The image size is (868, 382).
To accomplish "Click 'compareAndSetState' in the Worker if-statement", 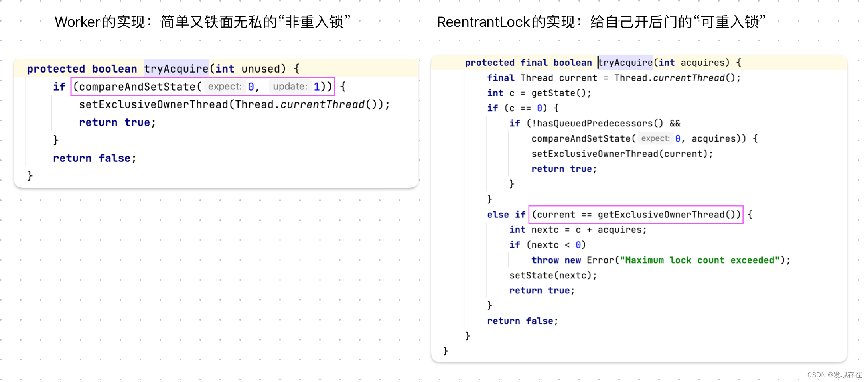I will tap(137, 87).
